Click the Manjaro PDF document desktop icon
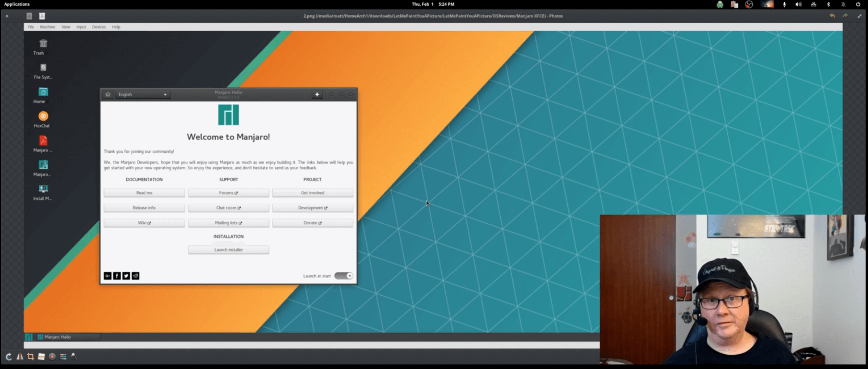868x369 pixels. (x=43, y=140)
